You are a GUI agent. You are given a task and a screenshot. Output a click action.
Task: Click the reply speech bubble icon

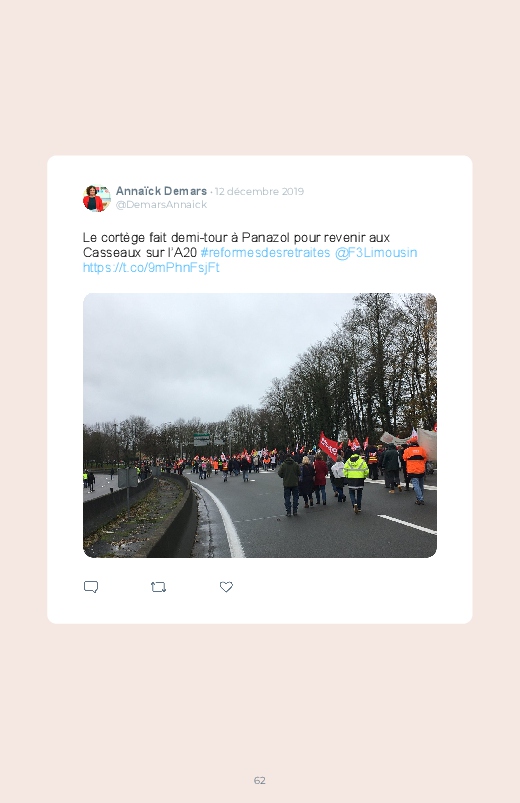coord(91,587)
